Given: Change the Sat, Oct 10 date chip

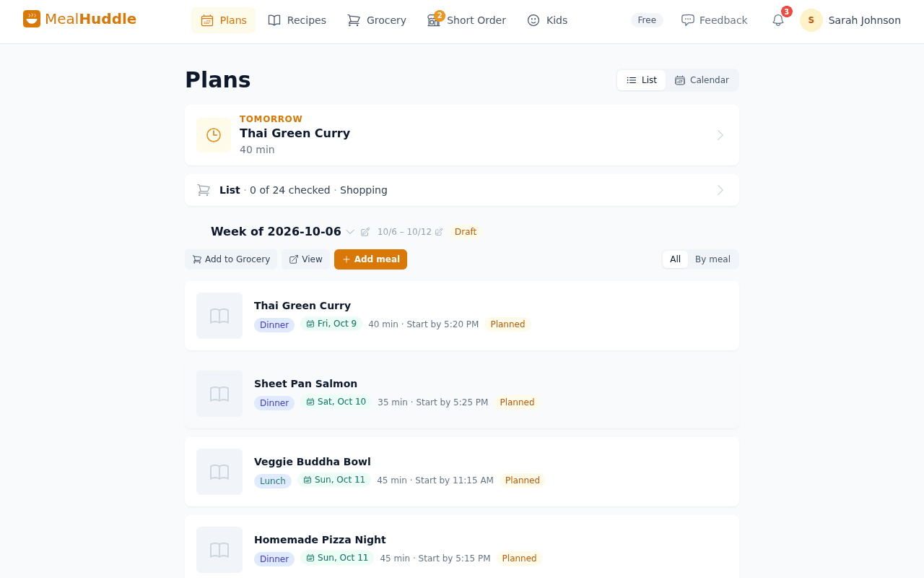Looking at the screenshot, I should 336,402.
